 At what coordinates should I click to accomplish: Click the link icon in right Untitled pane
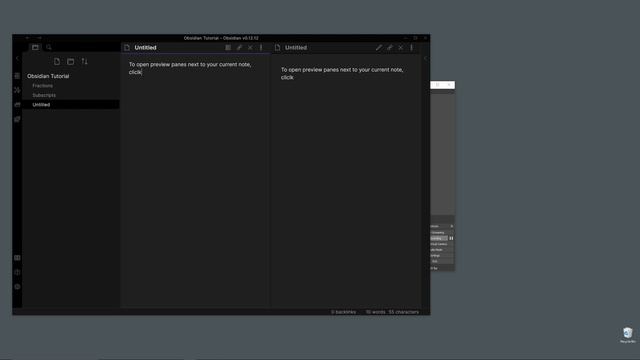pos(390,47)
